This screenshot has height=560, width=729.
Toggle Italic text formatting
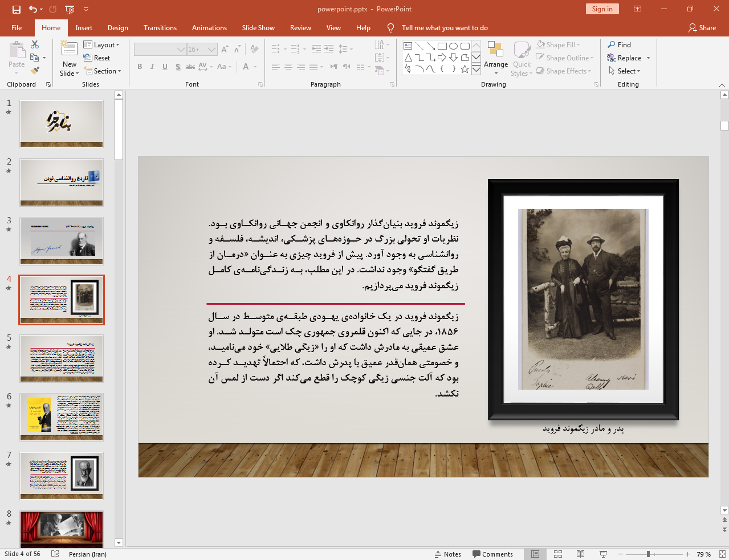152,67
